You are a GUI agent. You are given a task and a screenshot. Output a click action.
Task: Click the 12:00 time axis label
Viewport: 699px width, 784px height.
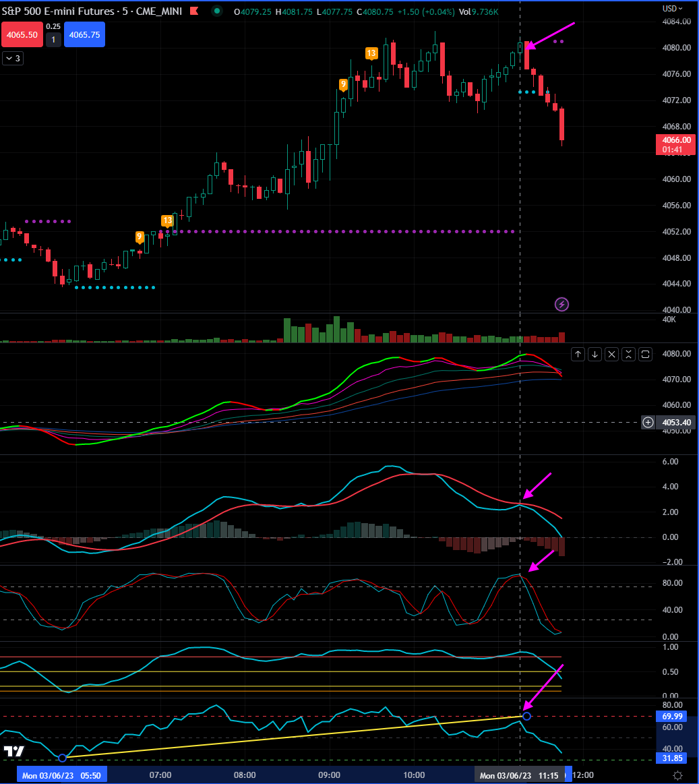(583, 775)
